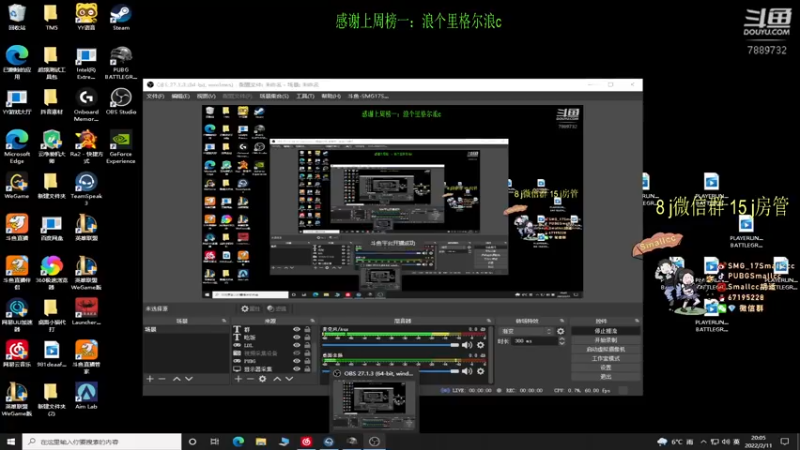The image size is (800, 450).
Task: Toggle lock on first text source
Action: (x=307, y=330)
